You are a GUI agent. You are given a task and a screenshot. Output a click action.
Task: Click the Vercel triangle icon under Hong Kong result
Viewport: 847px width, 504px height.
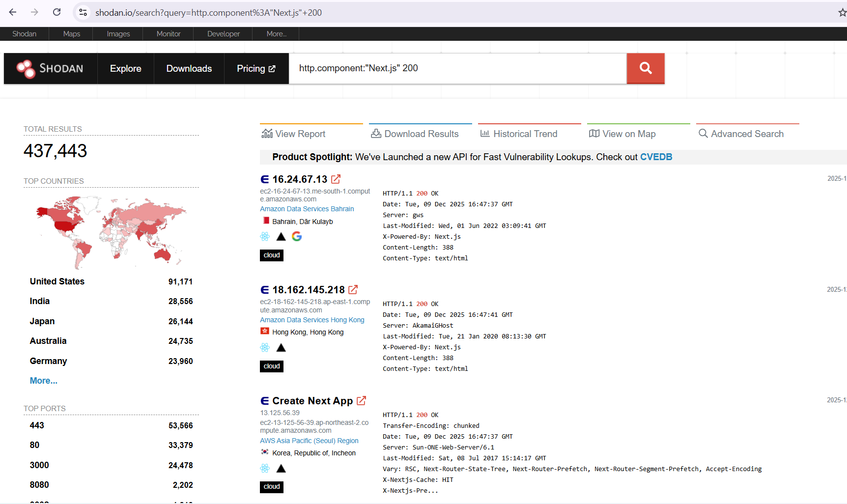[x=281, y=348]
